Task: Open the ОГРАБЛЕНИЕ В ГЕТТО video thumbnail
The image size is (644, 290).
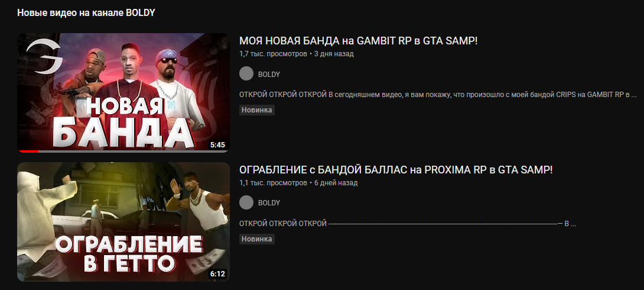Action: point(123,222)
